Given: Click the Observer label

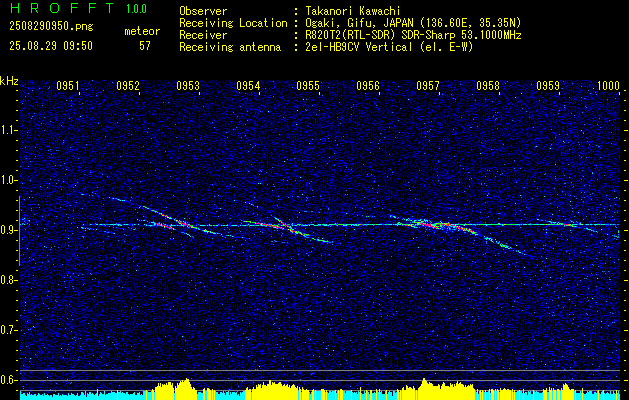Looking at the screenshot, I should pyautogui.click(x=203, y=11).
